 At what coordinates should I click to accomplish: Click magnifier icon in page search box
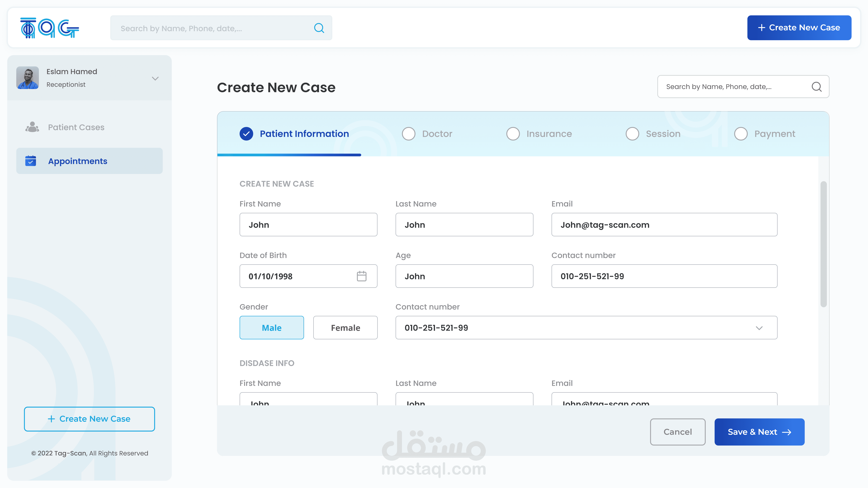[x=816, y=87]
